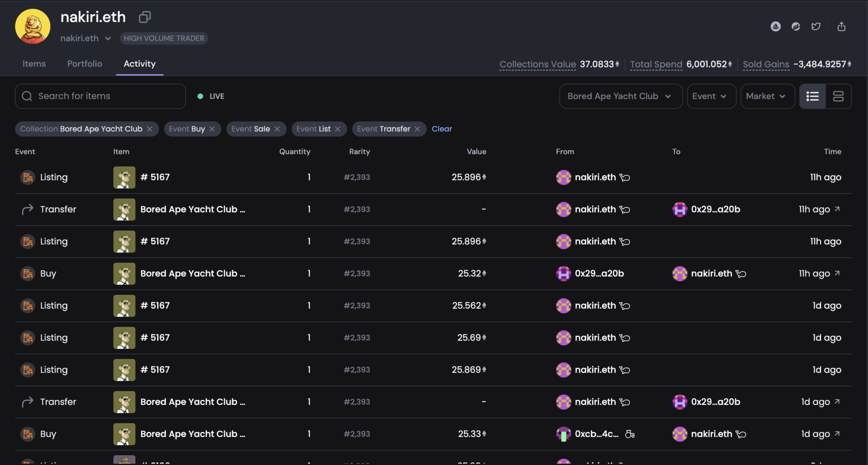Open the OpenSea profile icon
The height and width of the screenshot is (465, 868).
pos(775,27)
